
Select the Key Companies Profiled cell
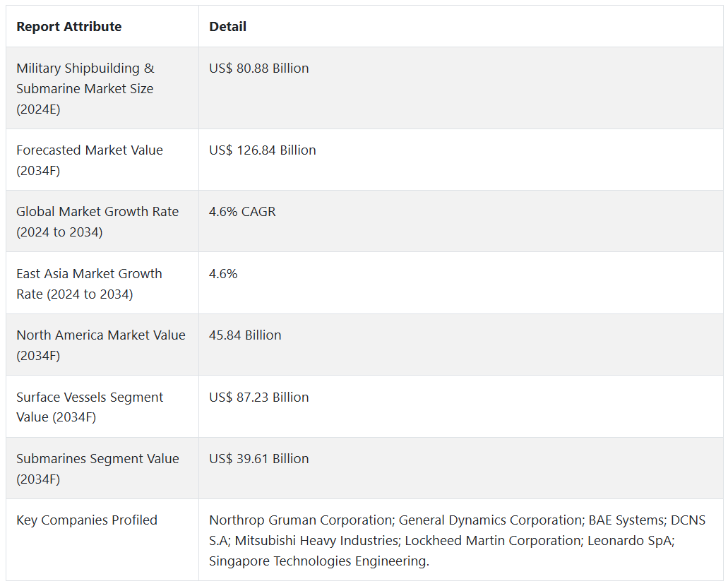pyautogui.click(x=86, y=520)
